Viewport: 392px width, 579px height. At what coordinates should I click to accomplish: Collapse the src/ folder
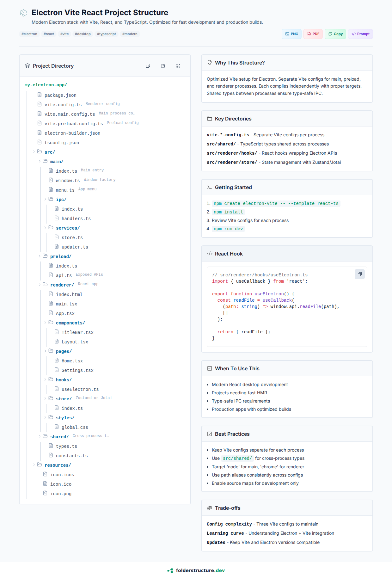pos(34,152)
